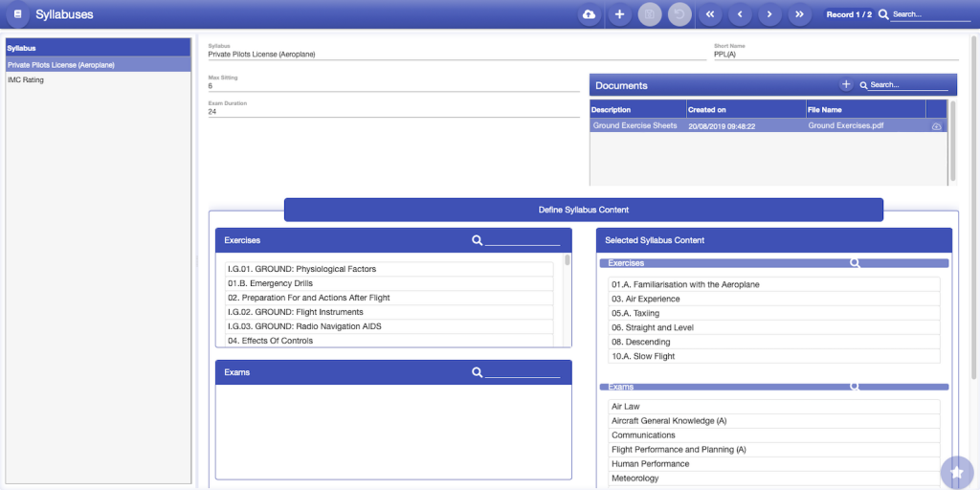
Task: Click the Created on column header
Action: 746,109
